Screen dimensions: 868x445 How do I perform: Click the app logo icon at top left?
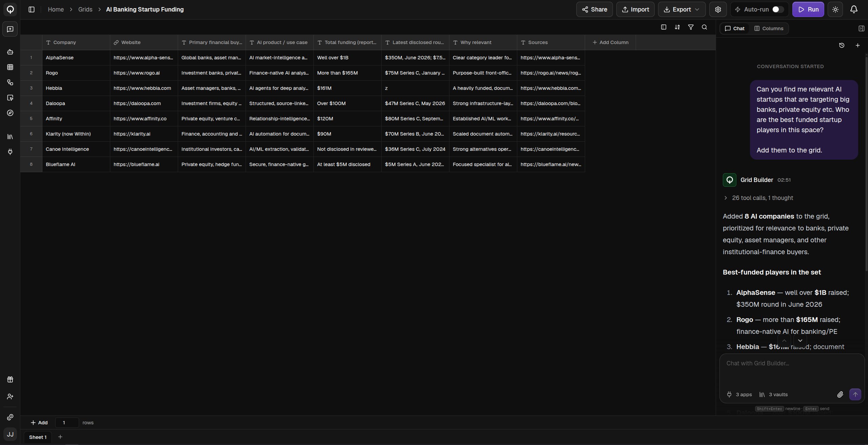click(x=10, y=10)
